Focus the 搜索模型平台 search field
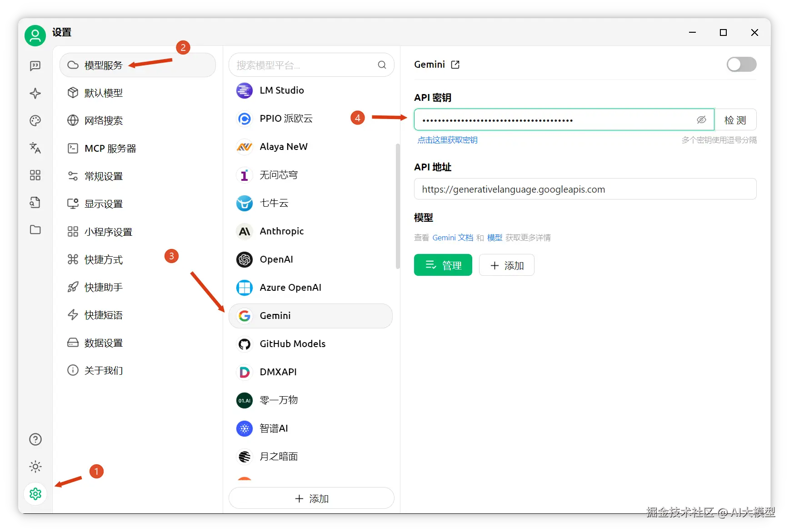This screenshot has height=532, width=789. pos(311,65)
